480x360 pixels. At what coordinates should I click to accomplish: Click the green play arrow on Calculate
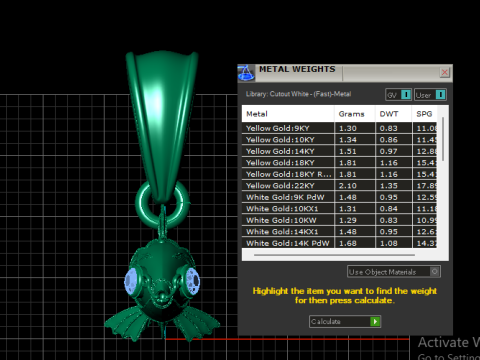[375, 321]
